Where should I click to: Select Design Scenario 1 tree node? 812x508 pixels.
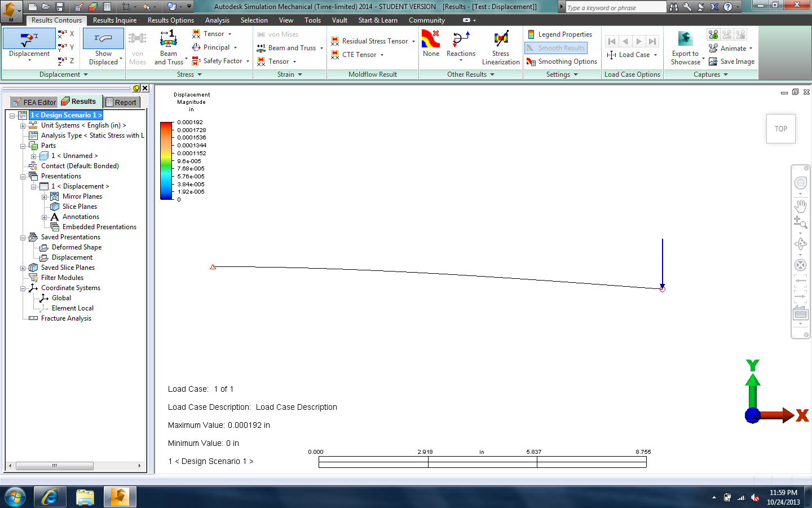click(66, 115)
